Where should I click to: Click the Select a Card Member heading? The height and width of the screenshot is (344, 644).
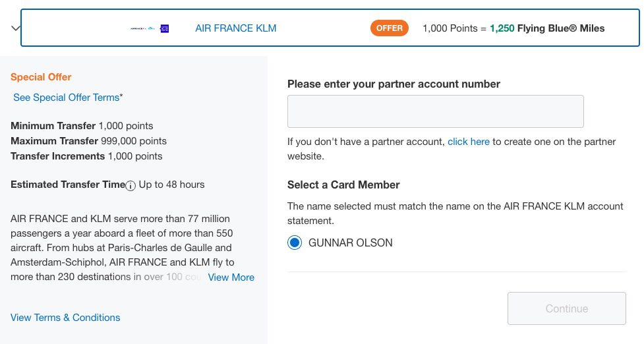tap(343, 185)
